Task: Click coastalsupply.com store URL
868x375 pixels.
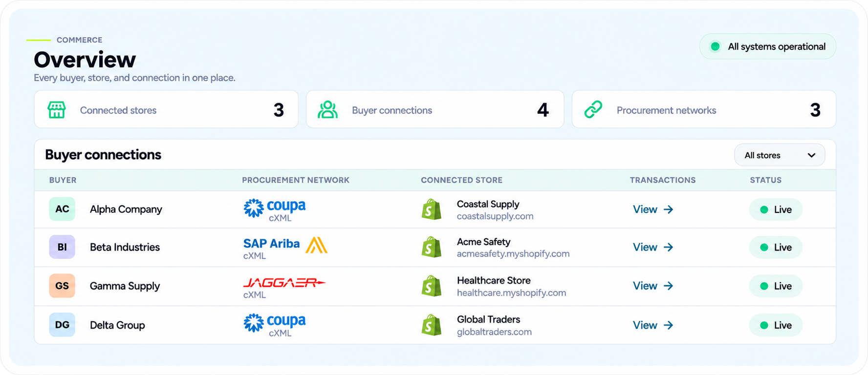Action: click(x=495, y=216)
